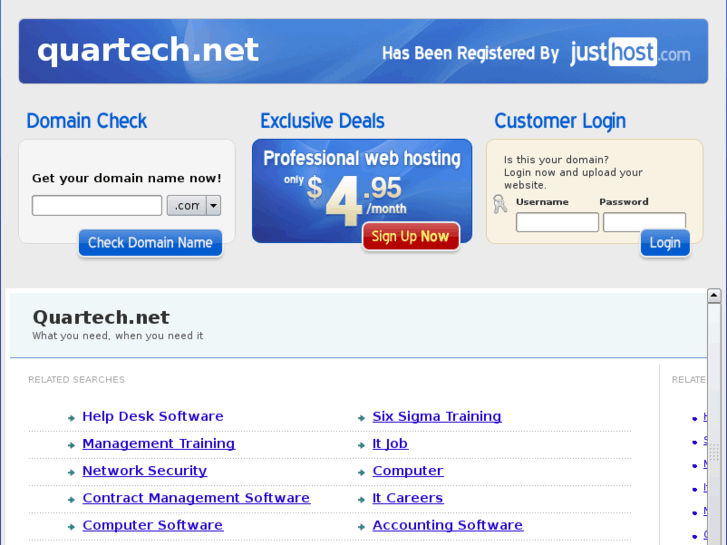Click the Login button

pyautogui.click(x=665, y=243)
